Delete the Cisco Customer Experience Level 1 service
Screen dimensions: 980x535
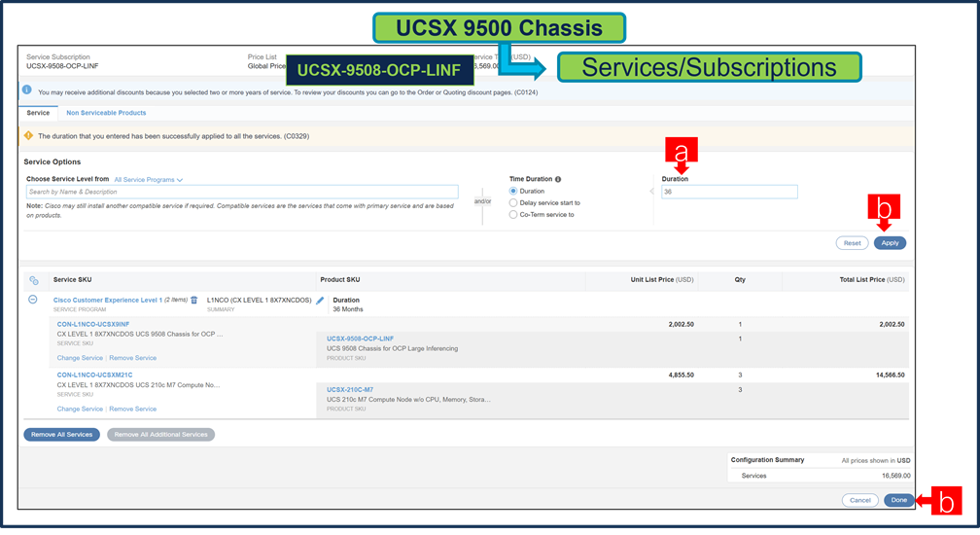pyautogui.click(x=194, y=300)
